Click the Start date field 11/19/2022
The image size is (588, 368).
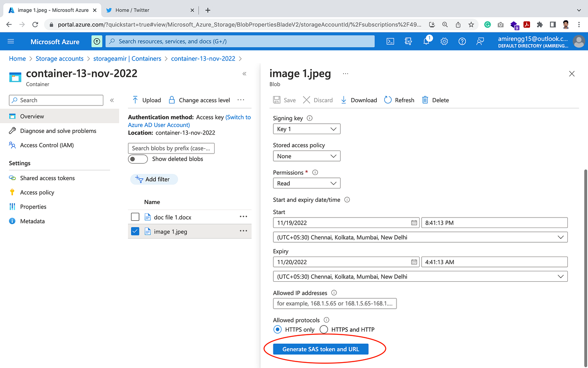[x=346, y=223]
